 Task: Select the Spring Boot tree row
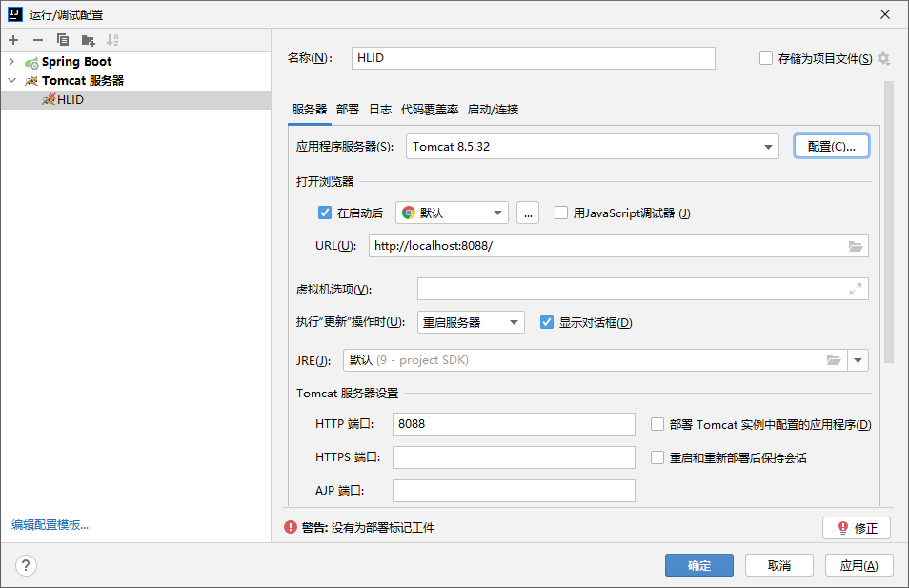click(x=135, y=61)
